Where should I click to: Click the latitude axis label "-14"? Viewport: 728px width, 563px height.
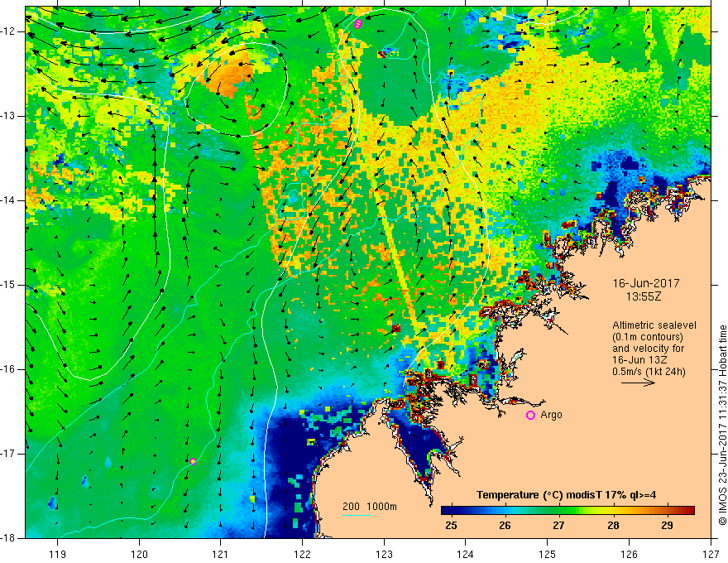[x=9, y=200]
